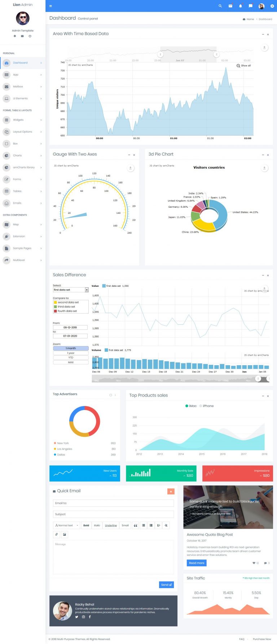
Task: Open notifications bell in the top bar
Action: click(241, 6)
